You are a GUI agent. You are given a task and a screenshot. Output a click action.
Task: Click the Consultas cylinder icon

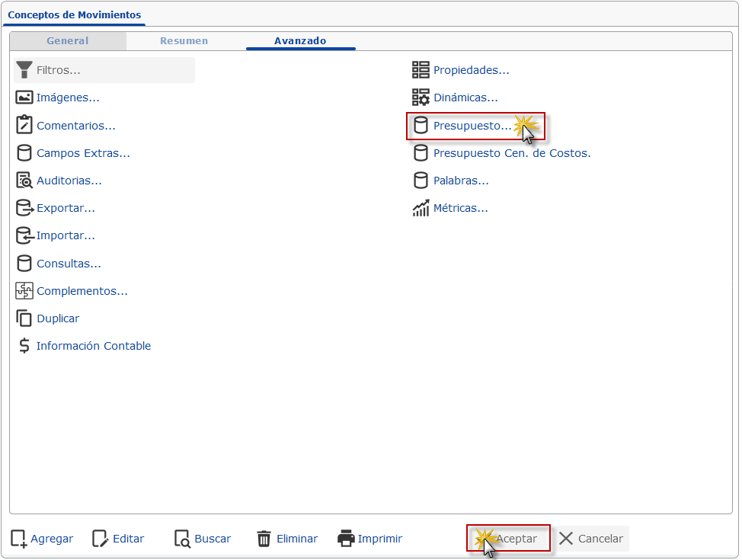click(24, 263)
